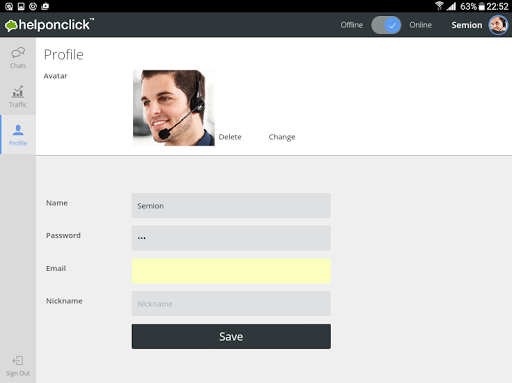Open the Chats speech bubble icon
Viewport: 512px width, 383px height.
click(18, 53)
